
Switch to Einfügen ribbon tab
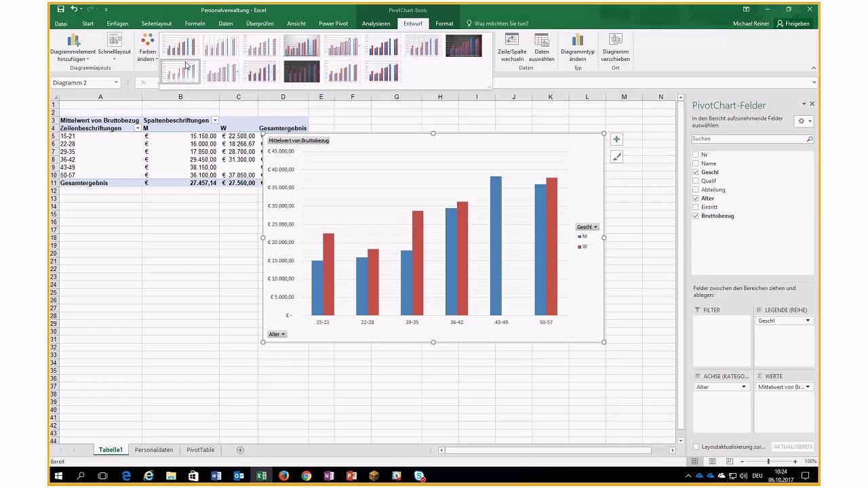(x=117, y=24)
